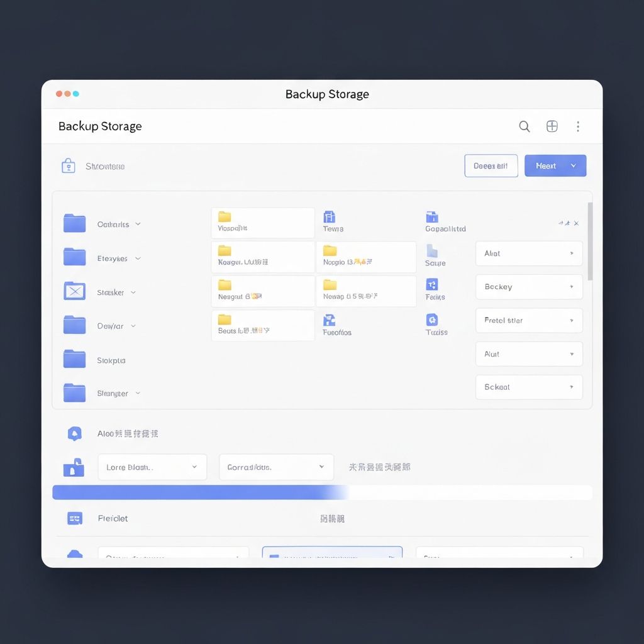Click the plus grid icon in header
644x644 pixels.
(552, 126)
